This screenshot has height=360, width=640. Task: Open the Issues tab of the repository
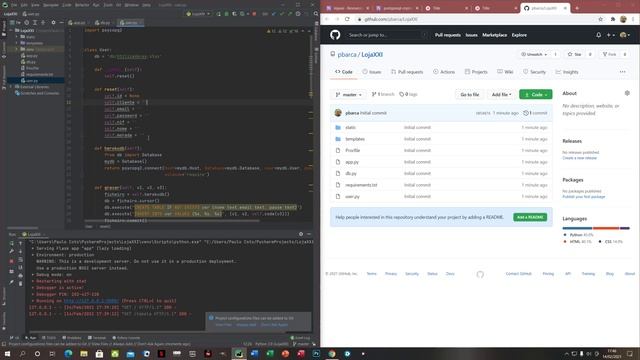372,72
